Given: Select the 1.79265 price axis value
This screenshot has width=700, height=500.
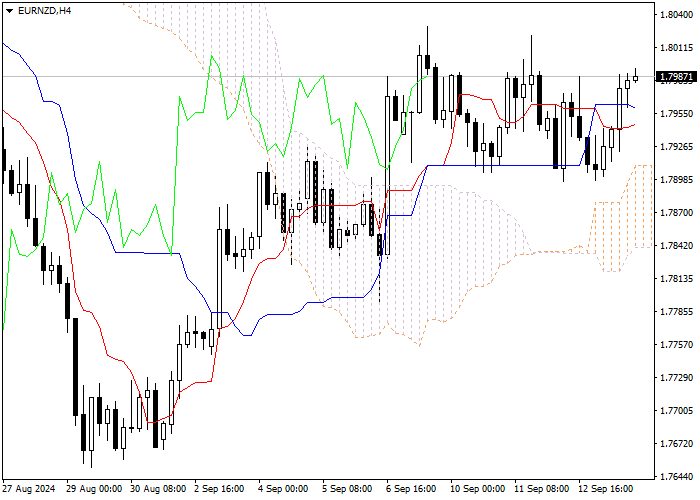Looking at the screenshot, I should (676, 147).
